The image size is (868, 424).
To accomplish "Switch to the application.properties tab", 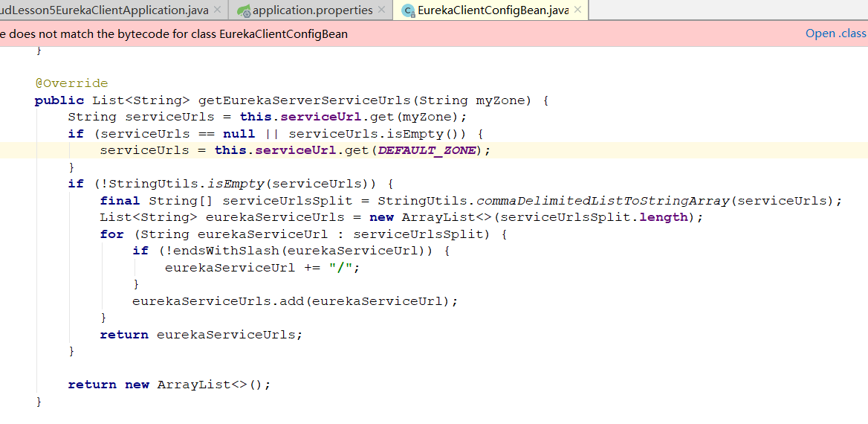I will pos(312,10).
